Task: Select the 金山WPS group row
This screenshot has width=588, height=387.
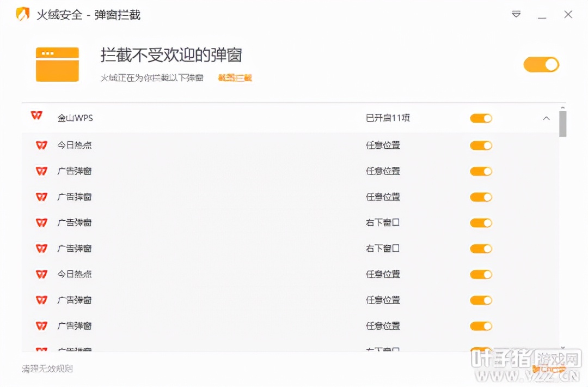Action: click(218, 118)
